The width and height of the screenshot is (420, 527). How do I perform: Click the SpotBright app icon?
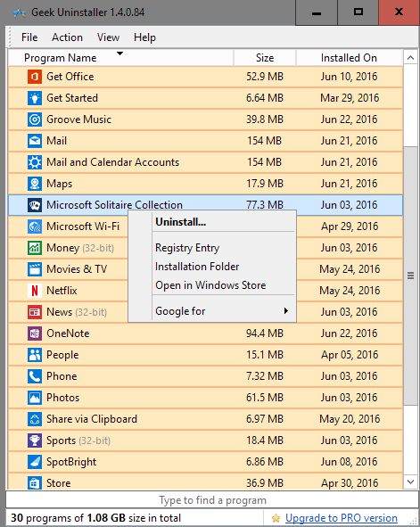[35, 462]
